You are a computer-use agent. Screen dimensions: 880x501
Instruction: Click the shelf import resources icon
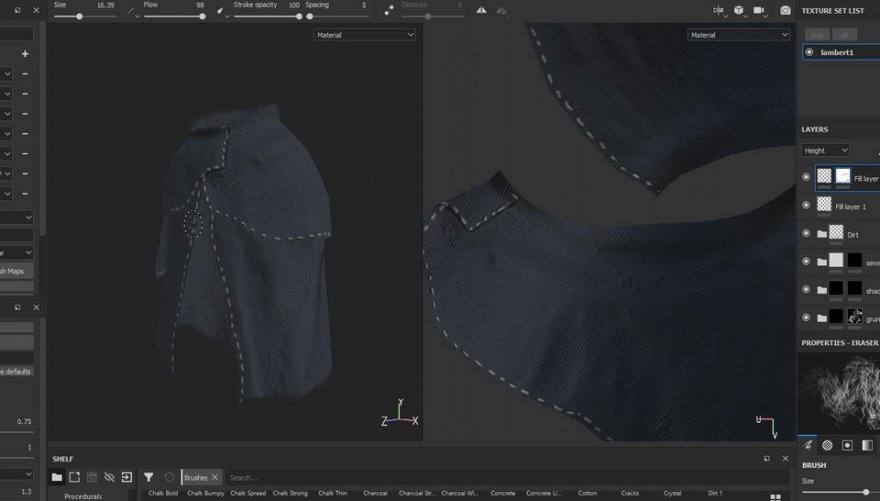coord(126,477)
